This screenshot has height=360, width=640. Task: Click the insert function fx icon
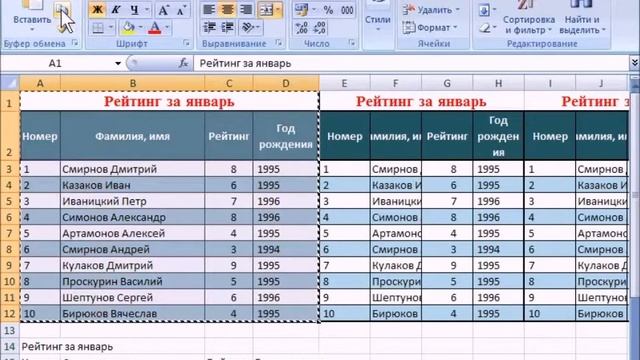click(x=183, y=63)
